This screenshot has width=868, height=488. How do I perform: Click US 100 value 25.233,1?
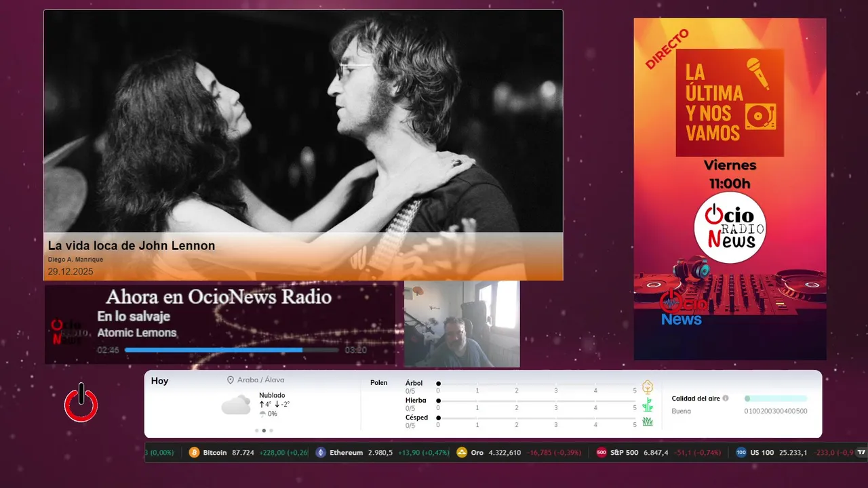(x=793, y=453)
